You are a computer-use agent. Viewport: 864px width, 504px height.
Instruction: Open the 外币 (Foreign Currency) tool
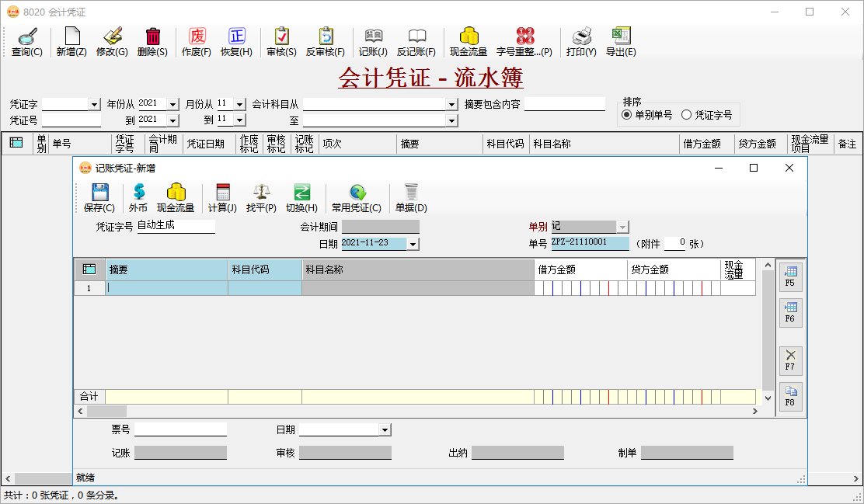(x=138, y=196)
